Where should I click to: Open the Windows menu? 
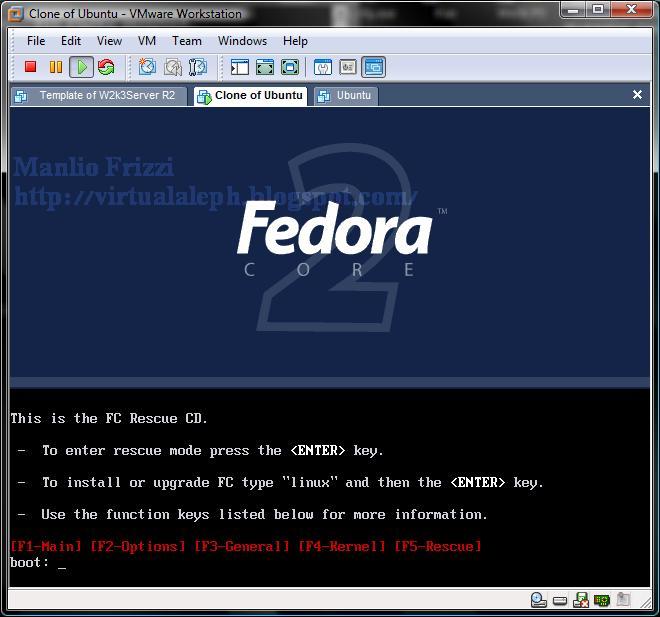(242, 41)
